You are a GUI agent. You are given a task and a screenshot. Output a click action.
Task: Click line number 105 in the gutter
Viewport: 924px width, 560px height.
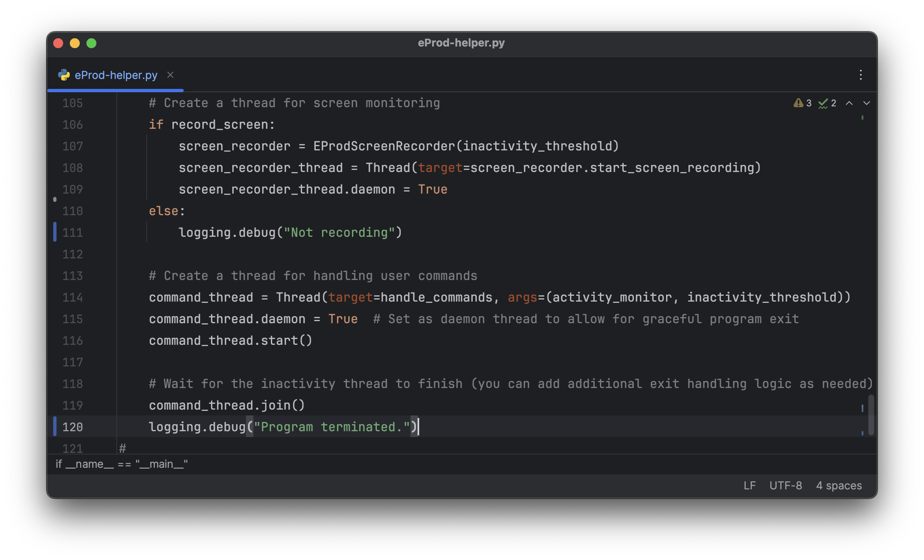coord(73,103)
